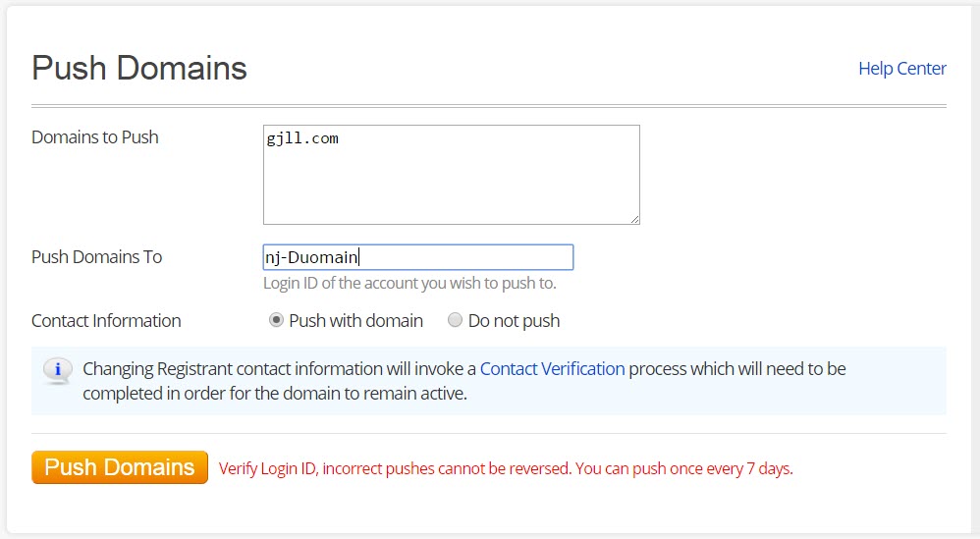Image resolution: width=980 pixels, height=539 pixels.
Task: Click the Push Domains page heading
Action: pyautogui.click(x=139, y=69)
